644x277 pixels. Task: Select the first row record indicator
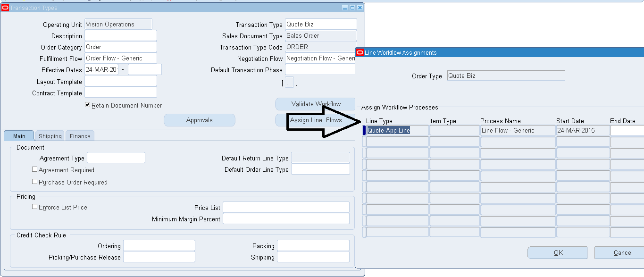point(364,130)
